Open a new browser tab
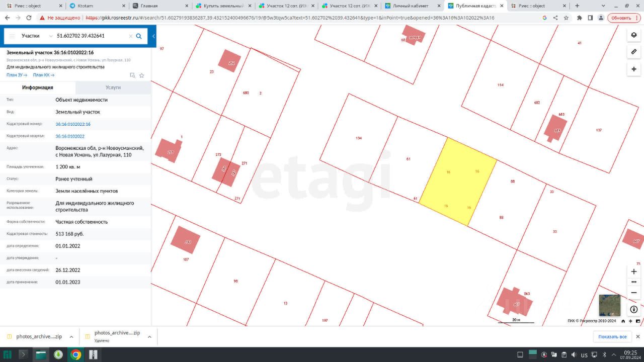The height and width of the screenshot is (362, 644). [x=577, y=6]
